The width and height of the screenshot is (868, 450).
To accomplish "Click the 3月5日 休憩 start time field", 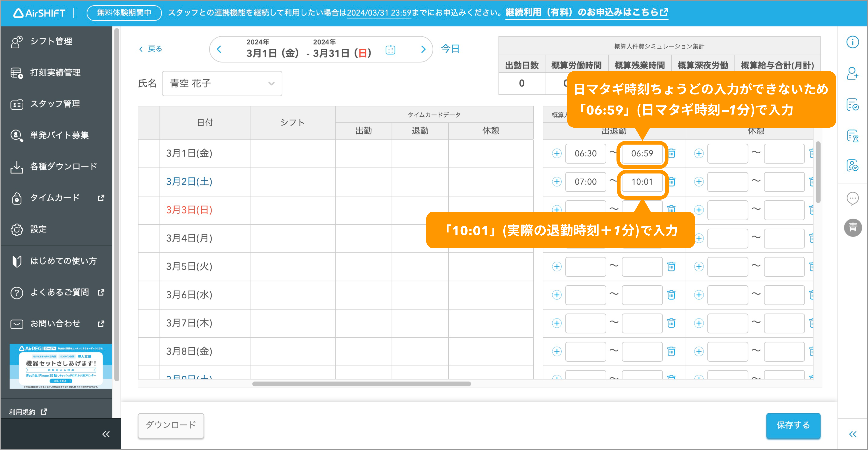I will click(728, 267).
